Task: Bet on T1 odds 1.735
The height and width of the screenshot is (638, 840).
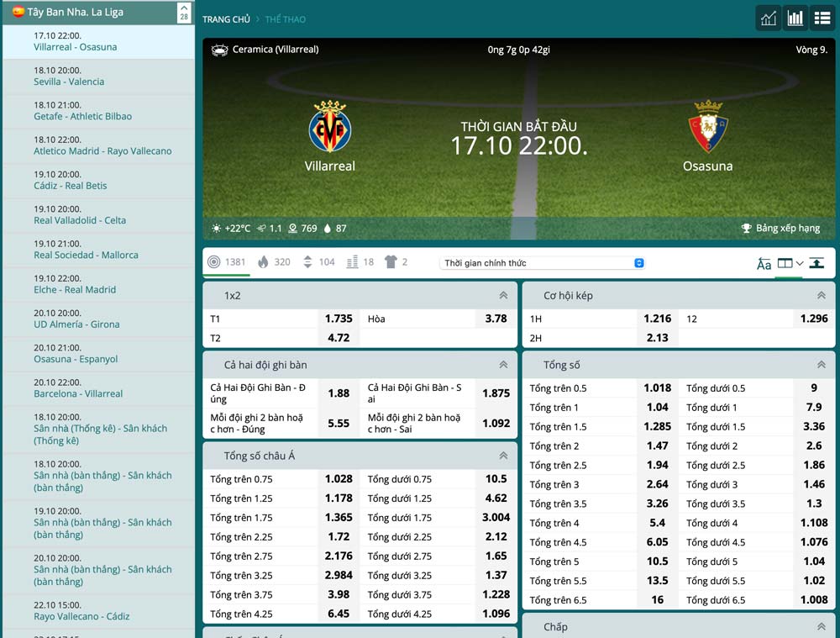Action: coord(339,319)
